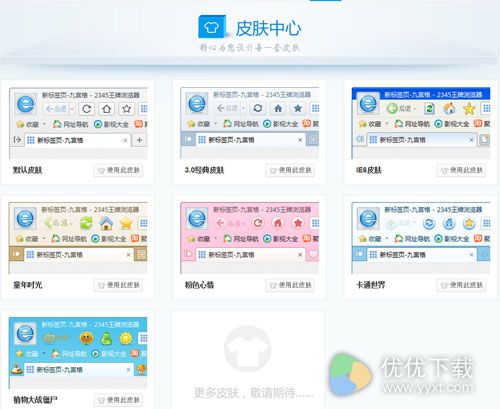Apply the 卡通世界 skin with its 使用此皮肤 button
This screenshot has height=409, width=500.
click(x=461, y=285)
